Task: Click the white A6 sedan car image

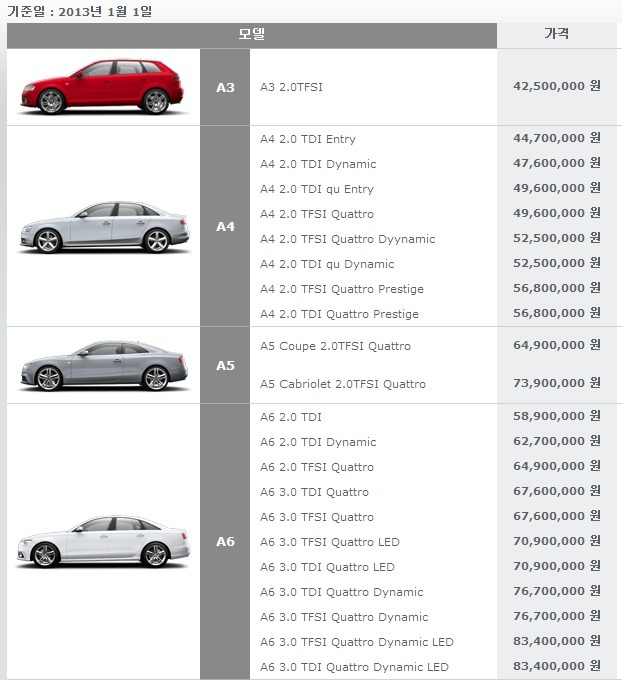Action: [103, 541]
